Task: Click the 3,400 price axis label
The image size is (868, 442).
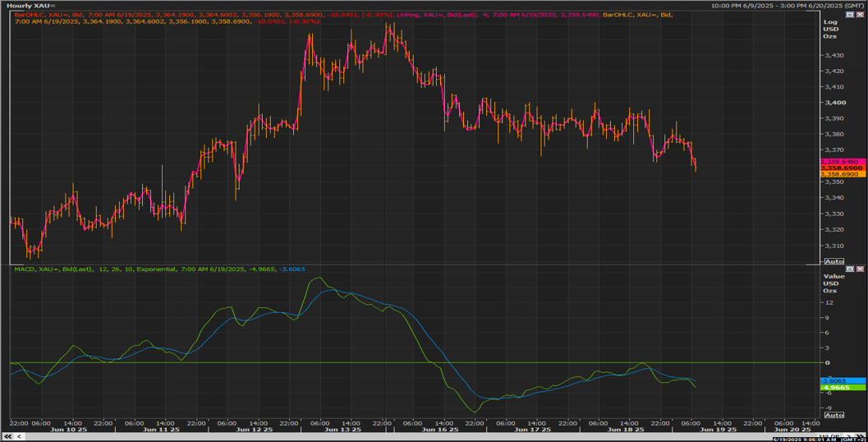Action: [x=835, y=103]
